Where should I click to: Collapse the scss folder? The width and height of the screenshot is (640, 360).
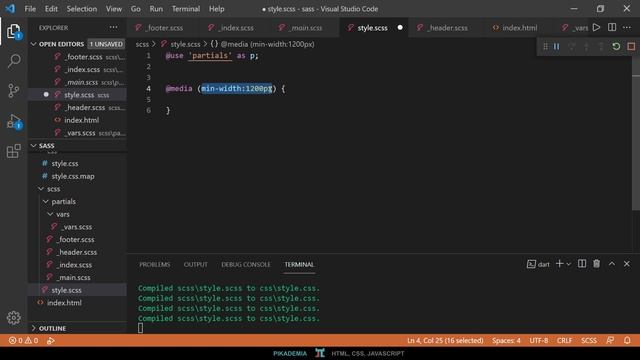pyautogui.click(x=41, y=189)
